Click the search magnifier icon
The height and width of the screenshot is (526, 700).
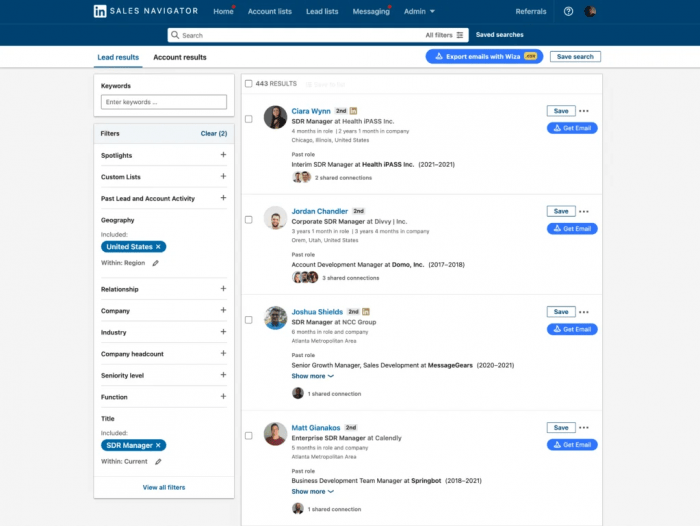tap(175, 35)
